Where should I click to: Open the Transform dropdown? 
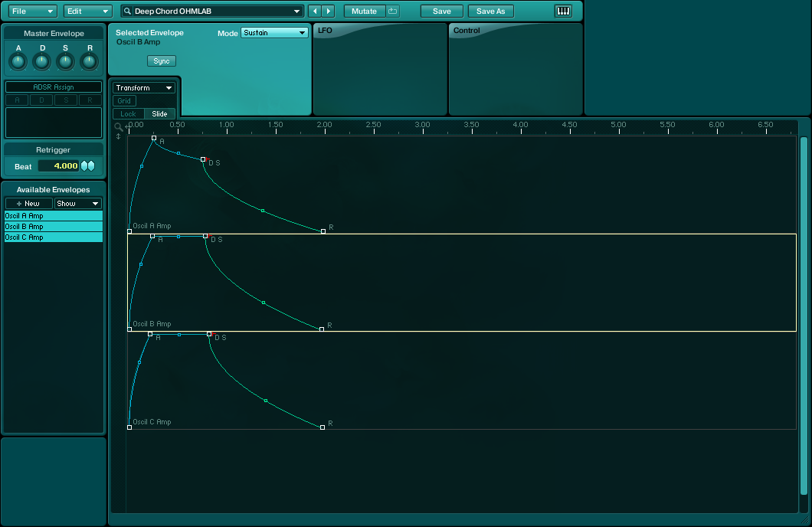point(144,87)
